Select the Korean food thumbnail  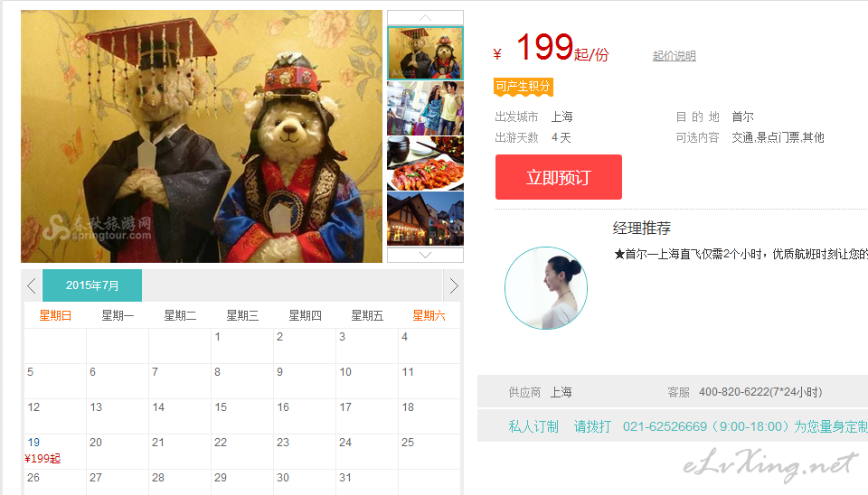(x=425, y=163)
